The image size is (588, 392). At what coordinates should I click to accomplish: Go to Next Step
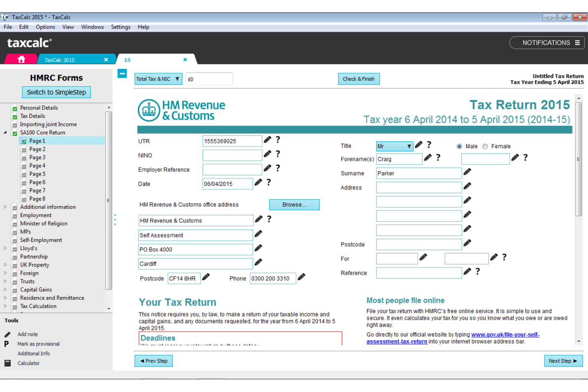(563, 361)
